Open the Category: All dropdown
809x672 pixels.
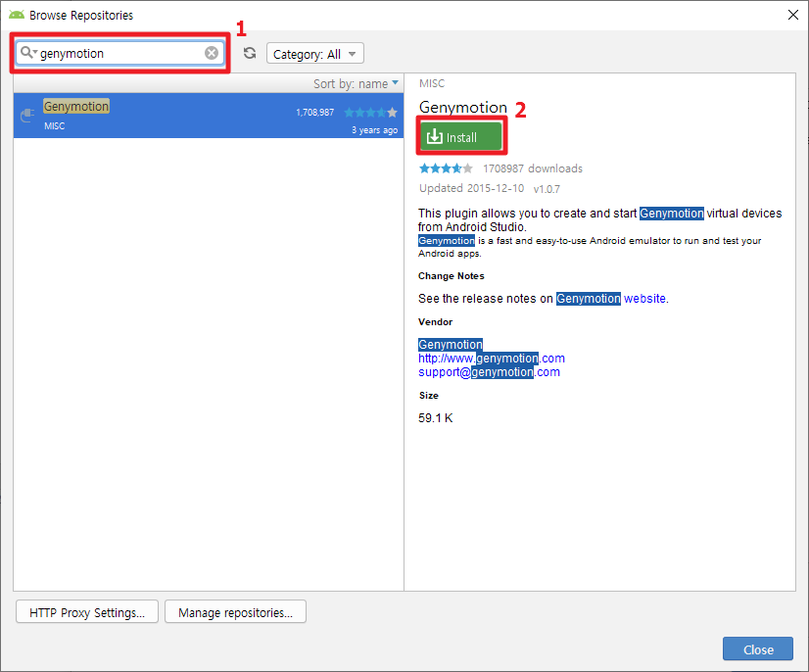click(314, 54)
